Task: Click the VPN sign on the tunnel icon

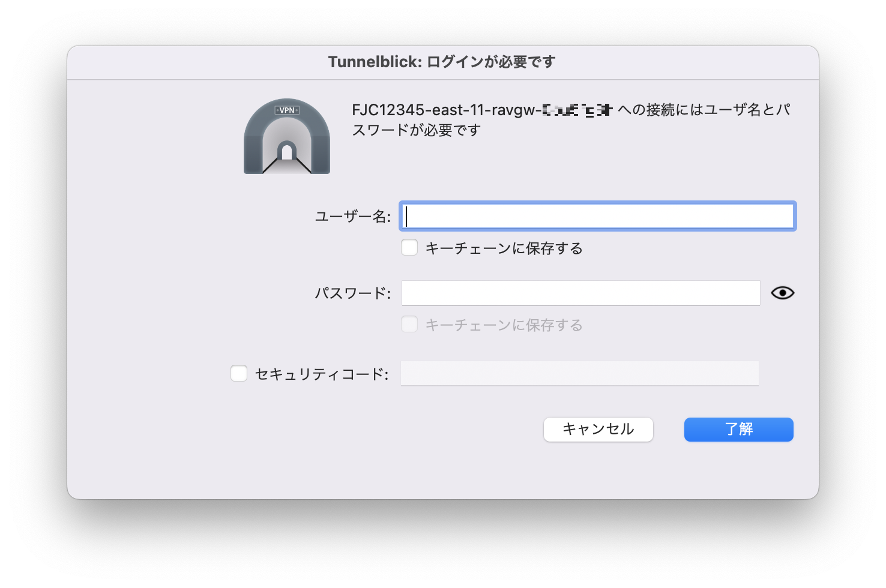Action: tap(287, 110)
